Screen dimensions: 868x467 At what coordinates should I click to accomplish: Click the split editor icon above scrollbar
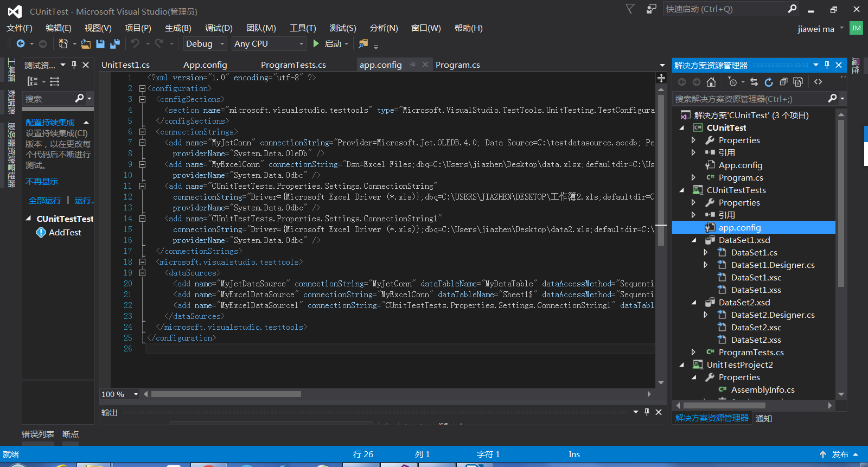(661, 78)
